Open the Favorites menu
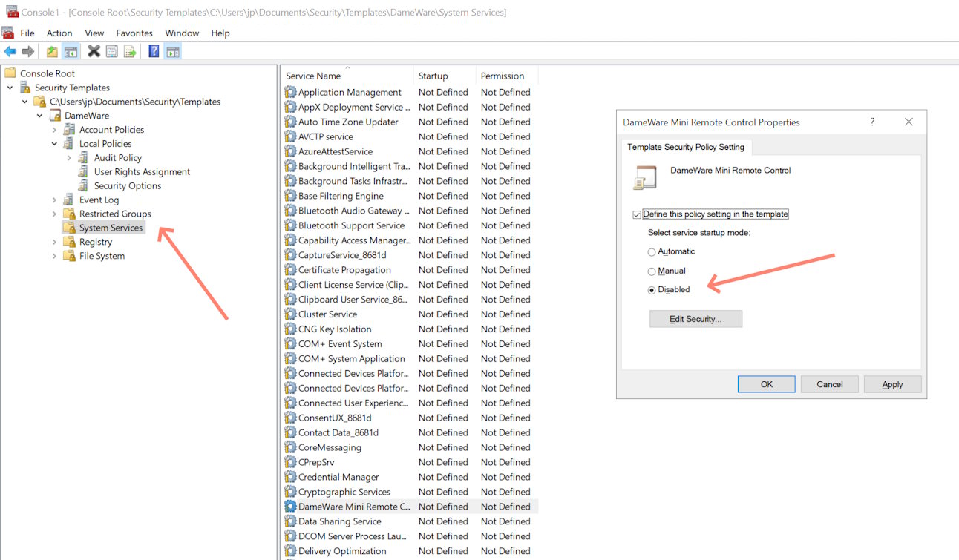Screen dimensions: 959x560 [x=134, y=33]
